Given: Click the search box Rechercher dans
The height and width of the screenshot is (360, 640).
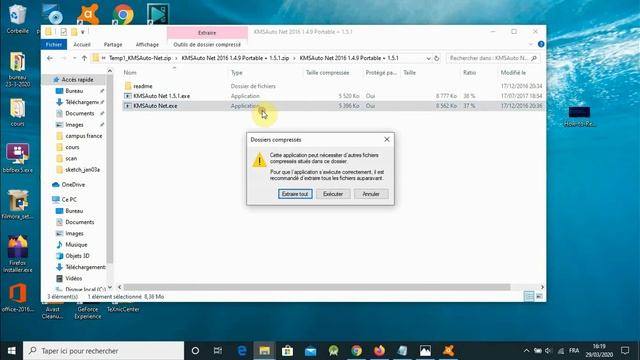Looking at the screenshot, I should point(493,58).
